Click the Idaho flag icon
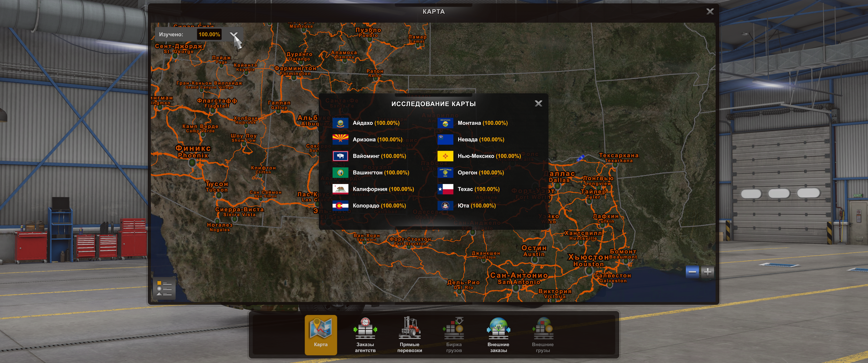 click(x=340, y=123)
